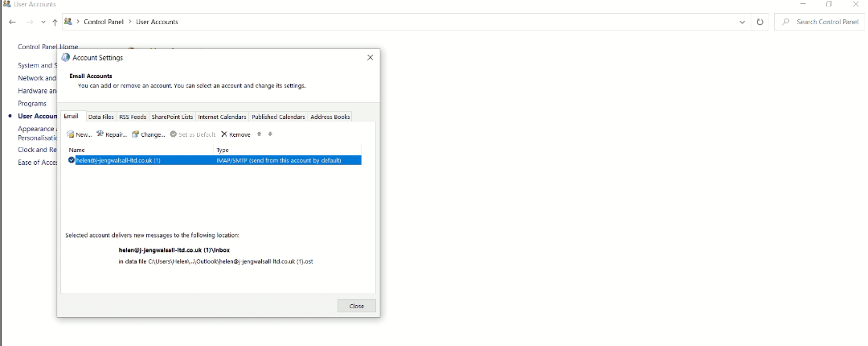The width and height of the screenshot is (868, 346).
Task: Click the New account toolbar button
Action: [x=79, y=134]
